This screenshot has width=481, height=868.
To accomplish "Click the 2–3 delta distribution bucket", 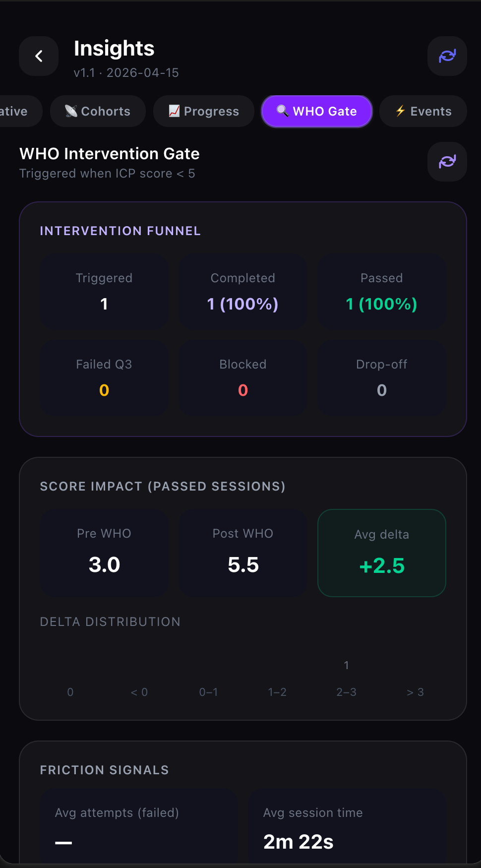I will click(x=346, y=691).
